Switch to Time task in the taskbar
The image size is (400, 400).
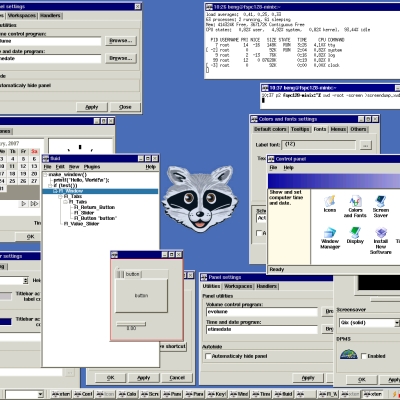coord(261,394)
